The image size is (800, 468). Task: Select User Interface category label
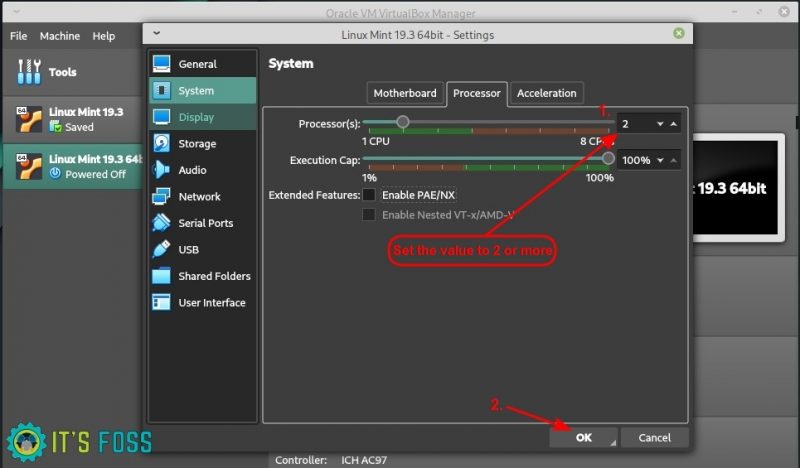tap(212, 303)
